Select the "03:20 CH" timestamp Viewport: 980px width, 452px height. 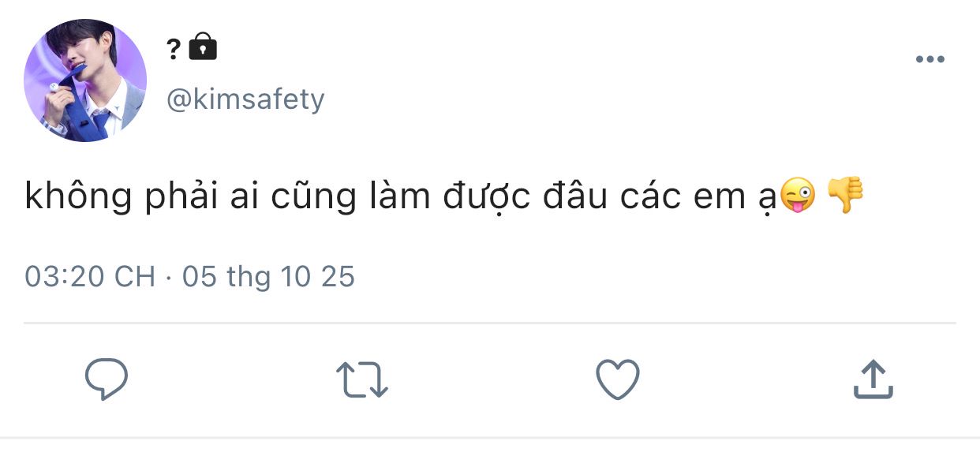(x=90, y=277)
